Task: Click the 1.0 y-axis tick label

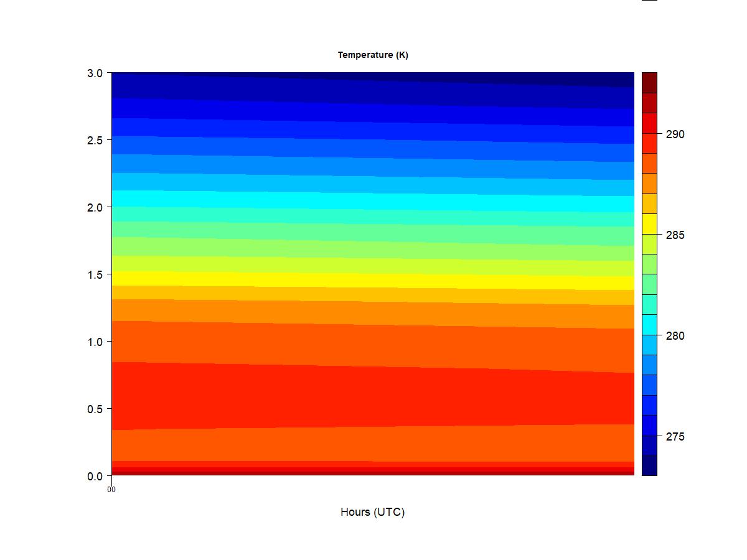Action: click(x=95, y=342)
